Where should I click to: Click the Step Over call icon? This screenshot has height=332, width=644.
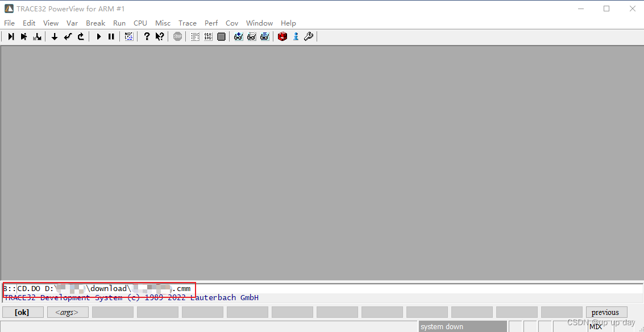click(x=24, y=36)
